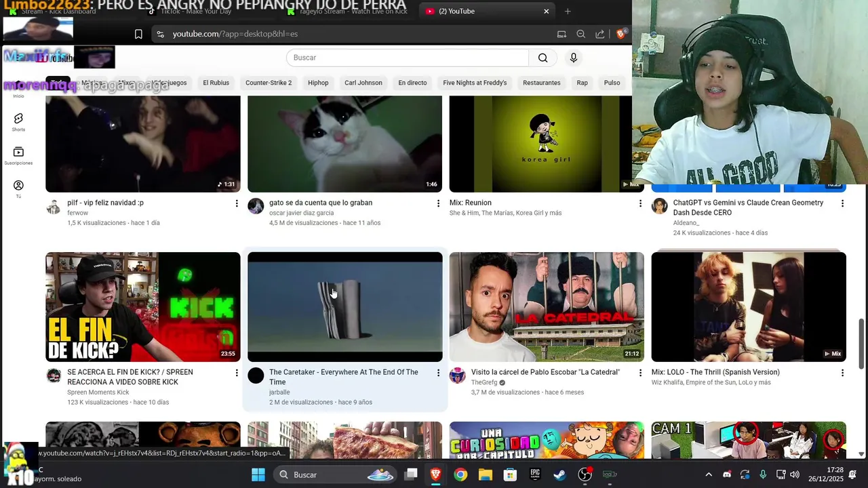The image size is (868, 488).
Task: Open Steam from the Windows taskbar
Action: coord(559,474)
